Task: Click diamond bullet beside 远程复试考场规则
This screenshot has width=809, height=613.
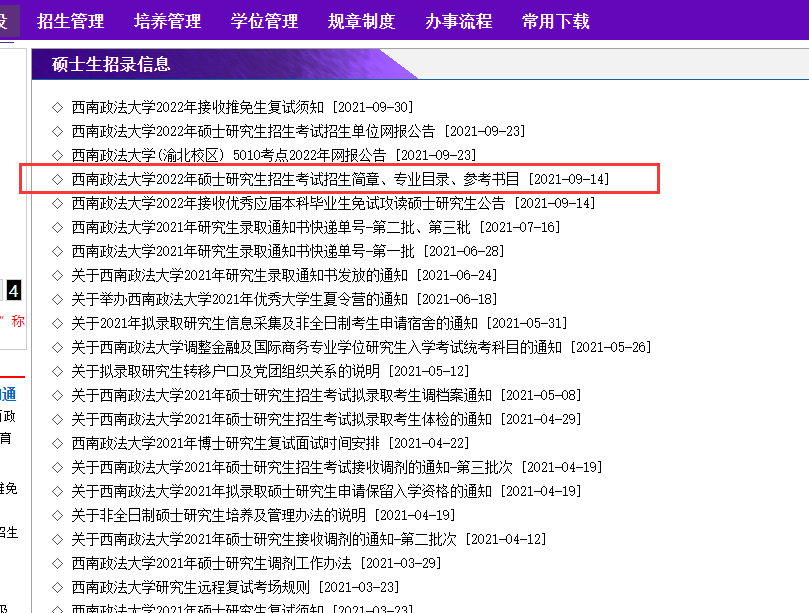Action: 57,587
